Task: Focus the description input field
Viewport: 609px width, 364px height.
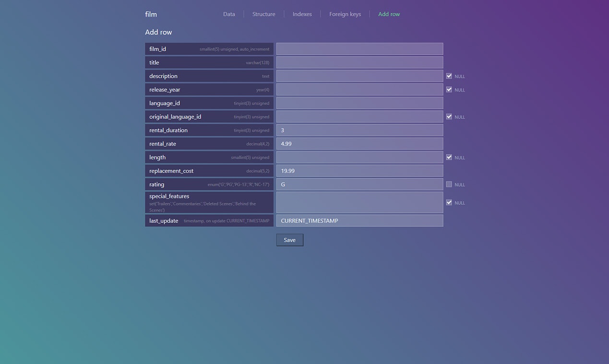Action: click(x=359, y=76)
